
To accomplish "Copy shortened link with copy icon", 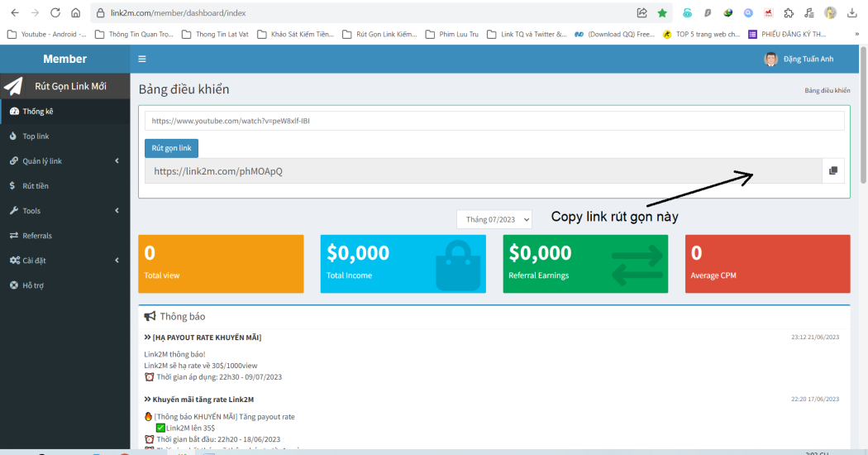I will click(833, 170).
